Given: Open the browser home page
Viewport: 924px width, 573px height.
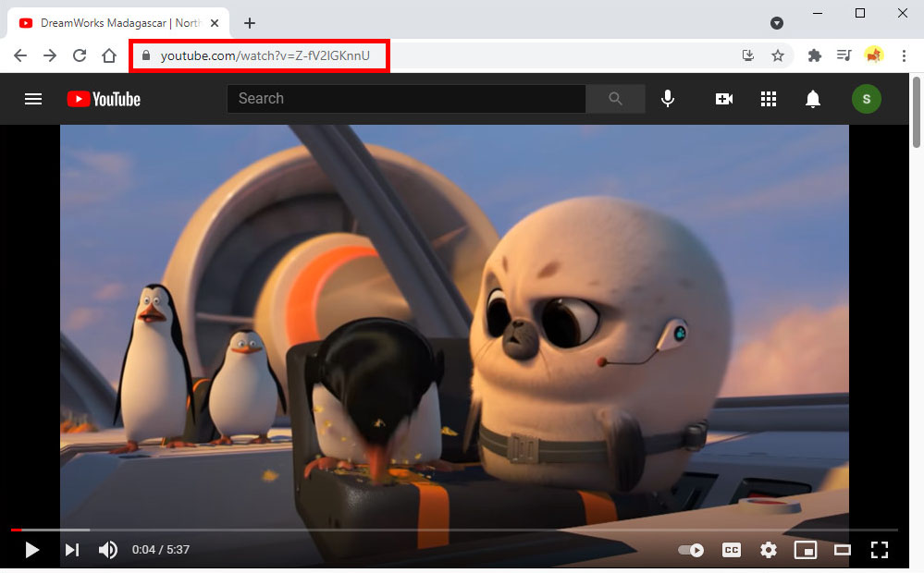Looking at the screenshot, I should [x=109, y=55].
